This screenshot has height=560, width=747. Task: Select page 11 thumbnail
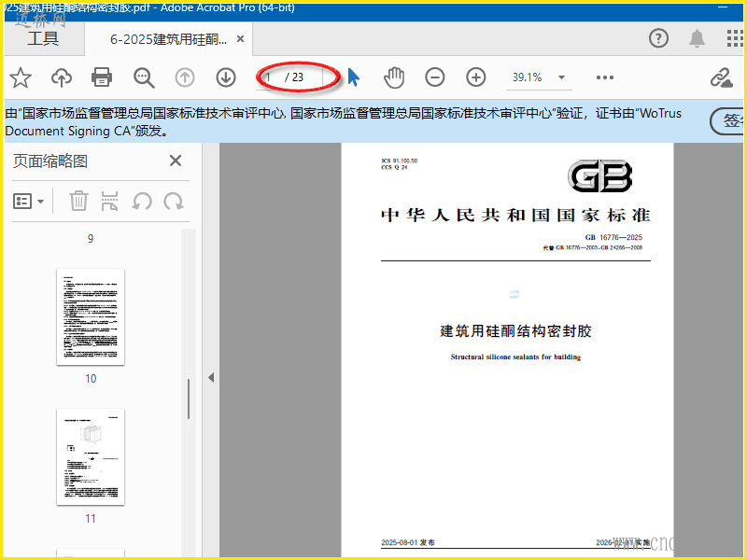coord(91,457)
